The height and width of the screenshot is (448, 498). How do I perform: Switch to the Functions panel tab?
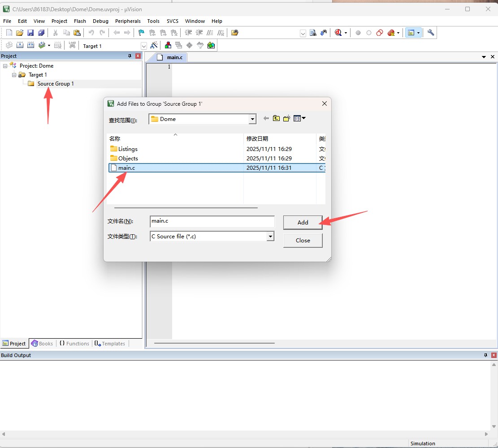74,344
